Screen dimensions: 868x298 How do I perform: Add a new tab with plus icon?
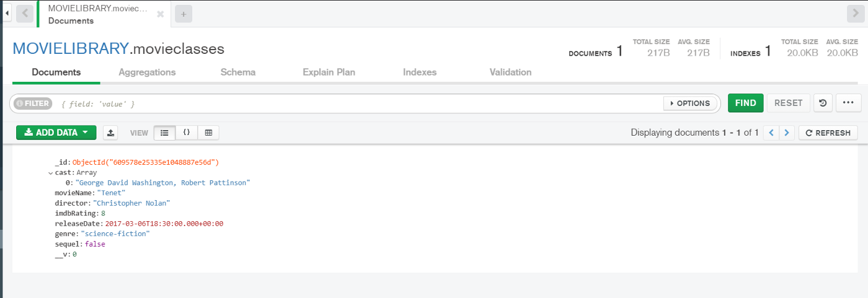pos(183,14)
